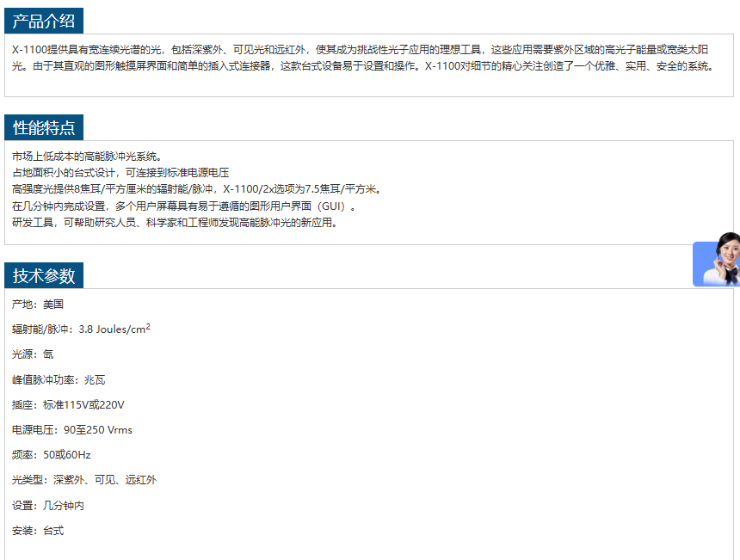The image size is (740, 560).
Task: Click the 性能特点 section header
Action: 44,128
